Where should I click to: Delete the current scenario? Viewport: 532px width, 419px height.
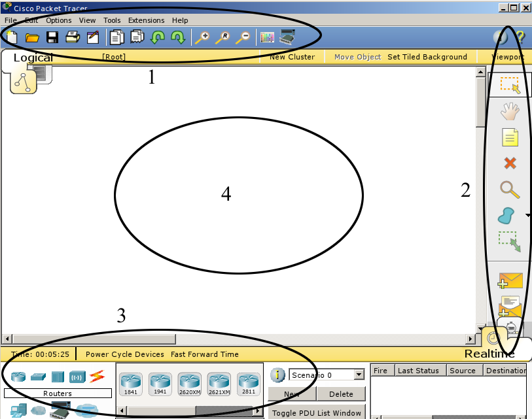341,394
